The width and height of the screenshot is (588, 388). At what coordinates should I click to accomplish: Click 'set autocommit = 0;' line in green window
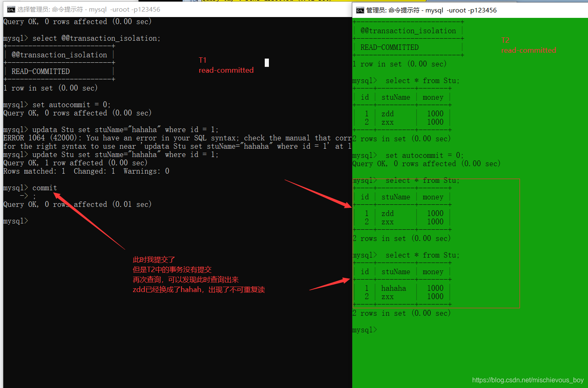click(x=425, y=155)
